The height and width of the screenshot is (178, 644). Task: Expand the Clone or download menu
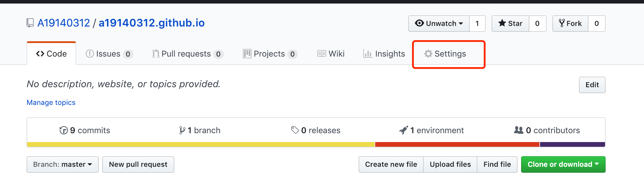pos(563,164)
